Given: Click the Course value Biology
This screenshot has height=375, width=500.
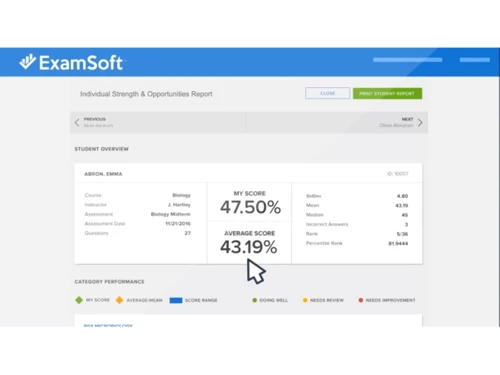Looking at the screenshot, I should click(x=181, y=195).
